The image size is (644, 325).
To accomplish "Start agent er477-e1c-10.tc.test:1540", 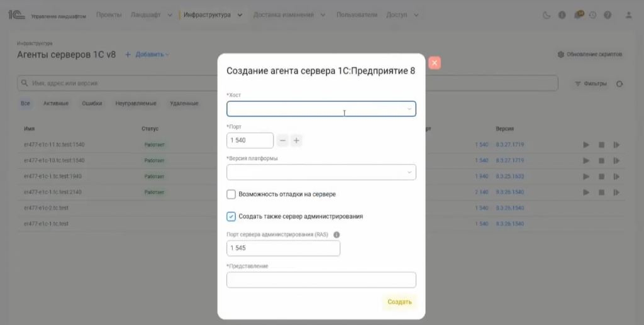I will (x=586, y=160).
